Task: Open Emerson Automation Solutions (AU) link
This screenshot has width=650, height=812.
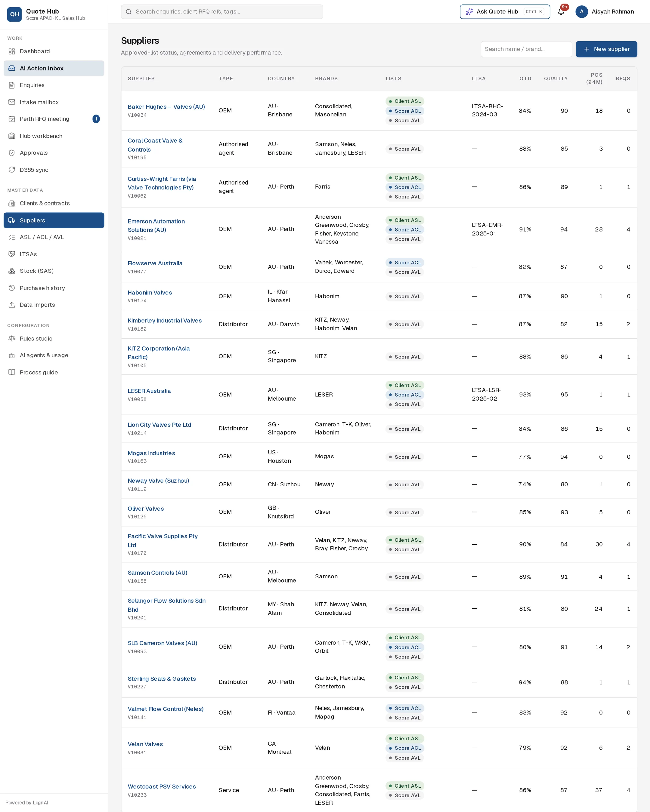Action: (156, 226)
